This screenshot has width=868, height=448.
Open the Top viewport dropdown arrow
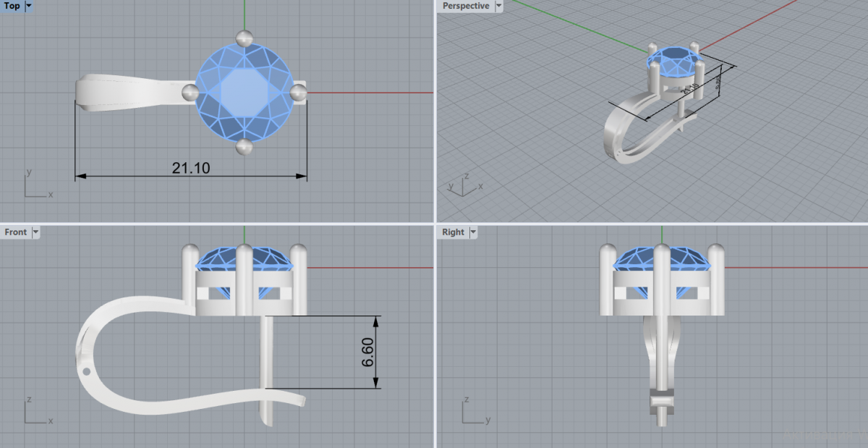click(29, 6)
